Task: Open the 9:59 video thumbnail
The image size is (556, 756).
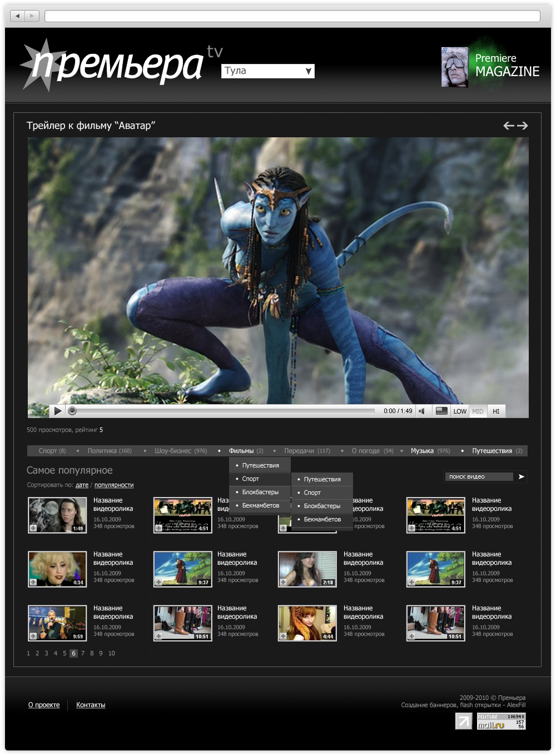Action: click(x=57, y=623)
